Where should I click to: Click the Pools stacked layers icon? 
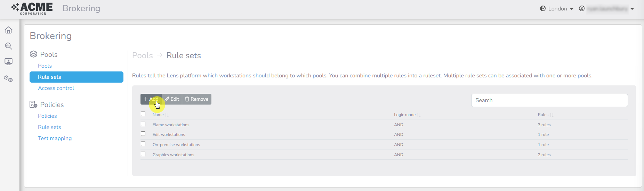pyautogui.click(x=33, y=54)
